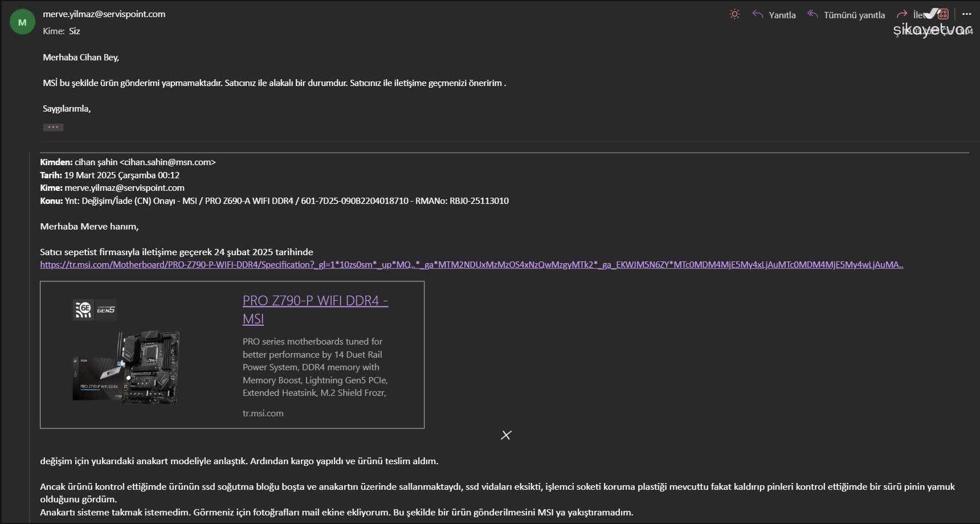Image resolution: width=980 pixels, height=524 pixels.
Task: Click the recipient name Siz
Action: [x=74, y=31]
